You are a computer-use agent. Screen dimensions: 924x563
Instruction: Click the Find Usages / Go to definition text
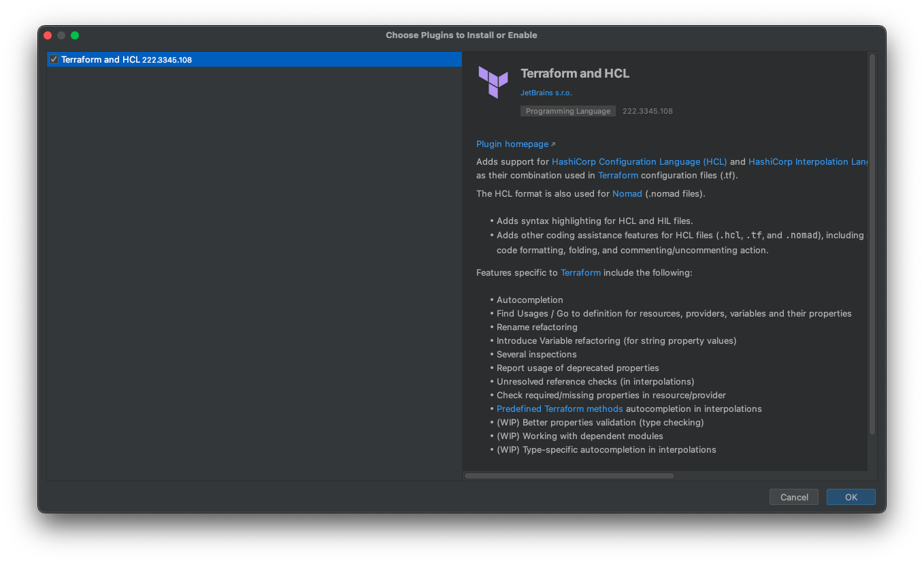pyautogui.click(x=674, y=313)
